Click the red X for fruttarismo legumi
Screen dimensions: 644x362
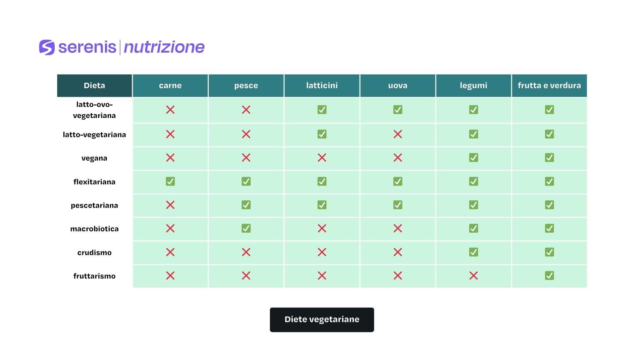pos(474,276)
